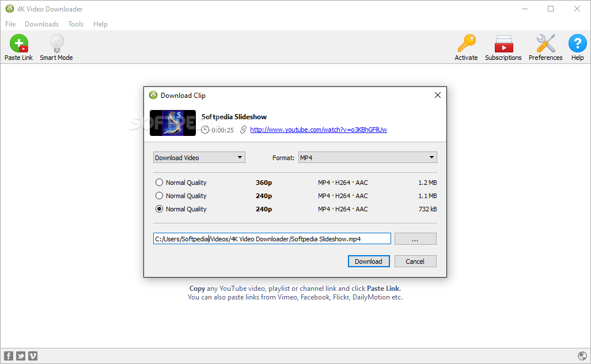The width and height of the screenshot is (591, 364).
Task: Toggle Smart Mode lightbulb icon
Action: pyautogui.click(x=56, y=43)
